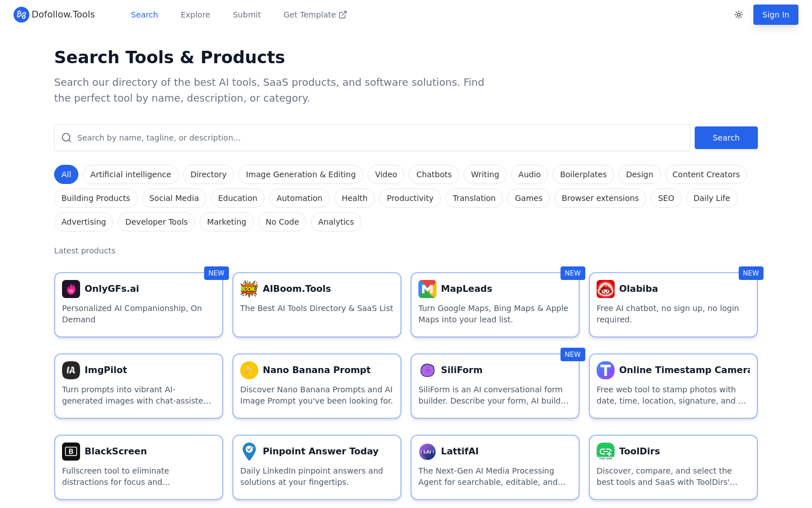Click the NEW badge on SiliForm card
This screenshot has width=812, height=508.
coord(573,354)
